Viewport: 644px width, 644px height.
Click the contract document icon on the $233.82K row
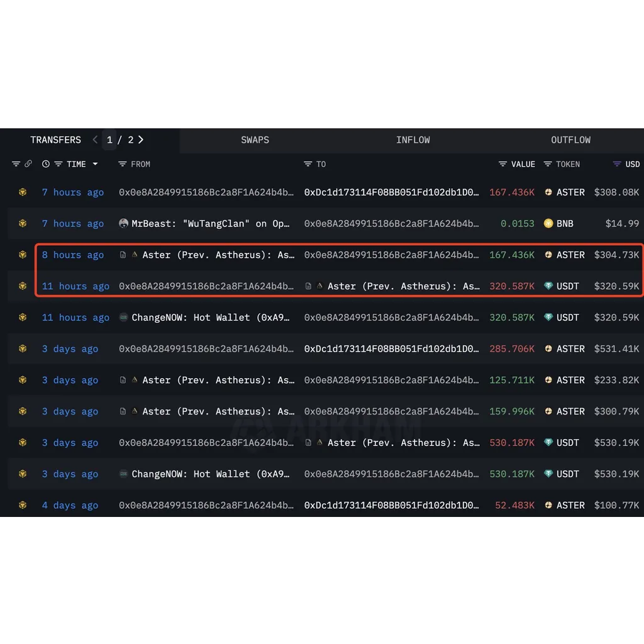click(123, 380)
